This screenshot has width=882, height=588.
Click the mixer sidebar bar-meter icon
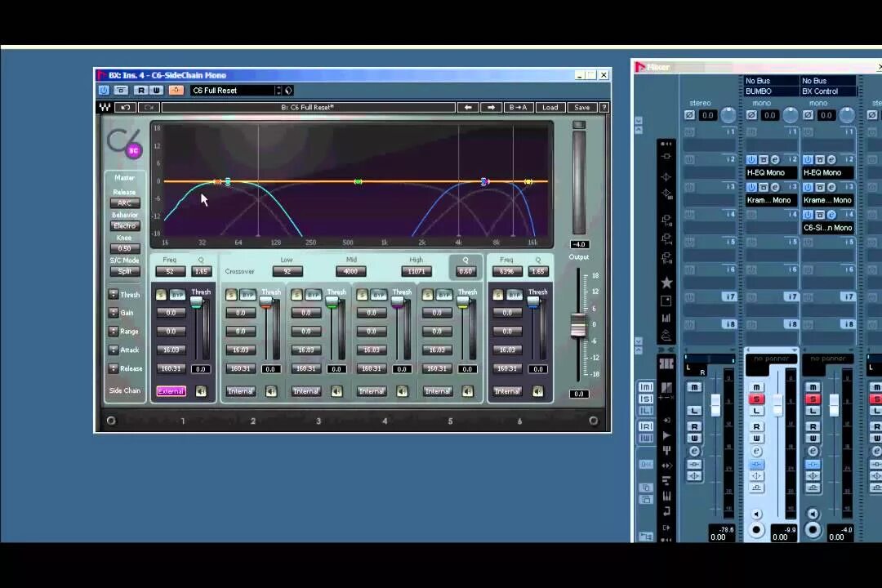[x=666, y=318]
